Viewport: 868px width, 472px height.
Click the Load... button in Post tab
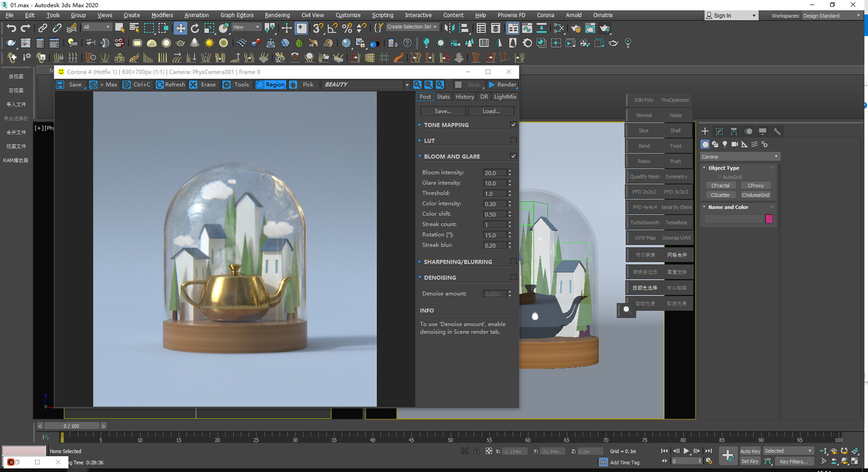pos(491,111)
